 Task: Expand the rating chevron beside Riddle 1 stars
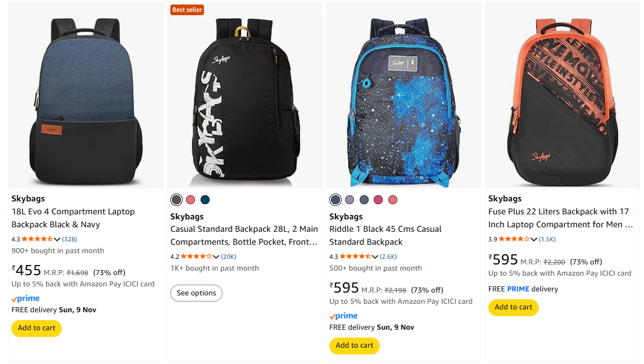(375, 257)
